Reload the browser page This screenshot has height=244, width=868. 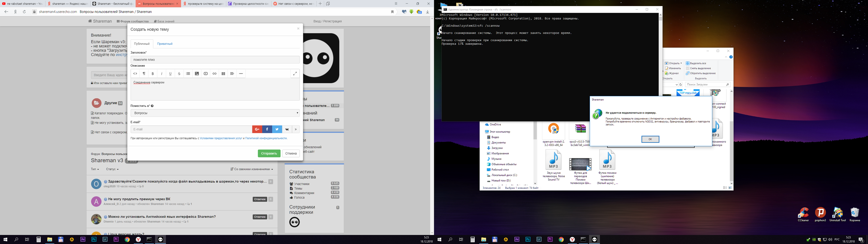pyautogui.click(x=24, y=12)
